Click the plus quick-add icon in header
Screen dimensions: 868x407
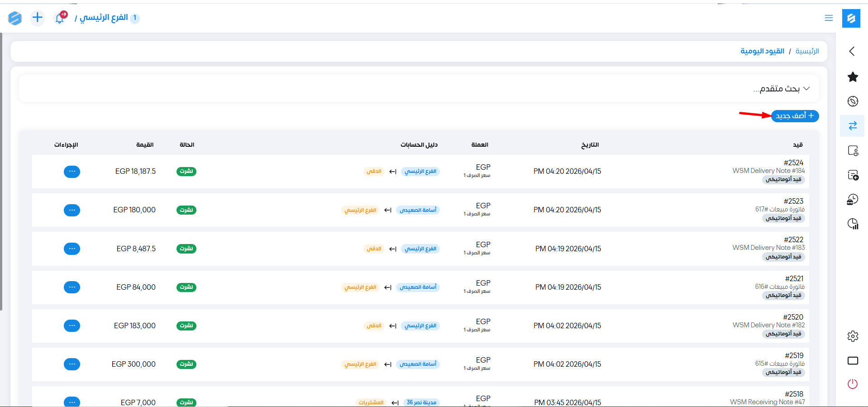[x=38, y=18]
